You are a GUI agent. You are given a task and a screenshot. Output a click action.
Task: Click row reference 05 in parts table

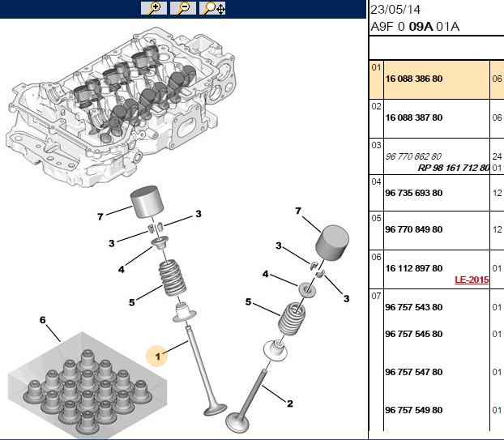pyautogui.click(x=376, y=218)
